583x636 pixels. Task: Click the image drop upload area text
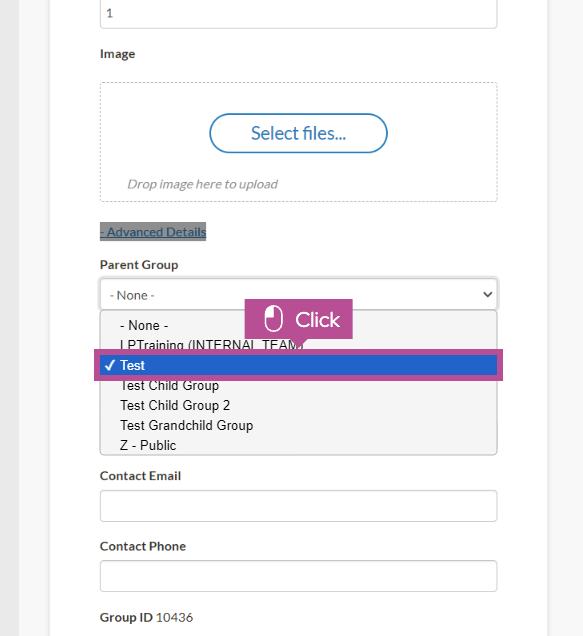pyautogui.click(x=202, y=184)
